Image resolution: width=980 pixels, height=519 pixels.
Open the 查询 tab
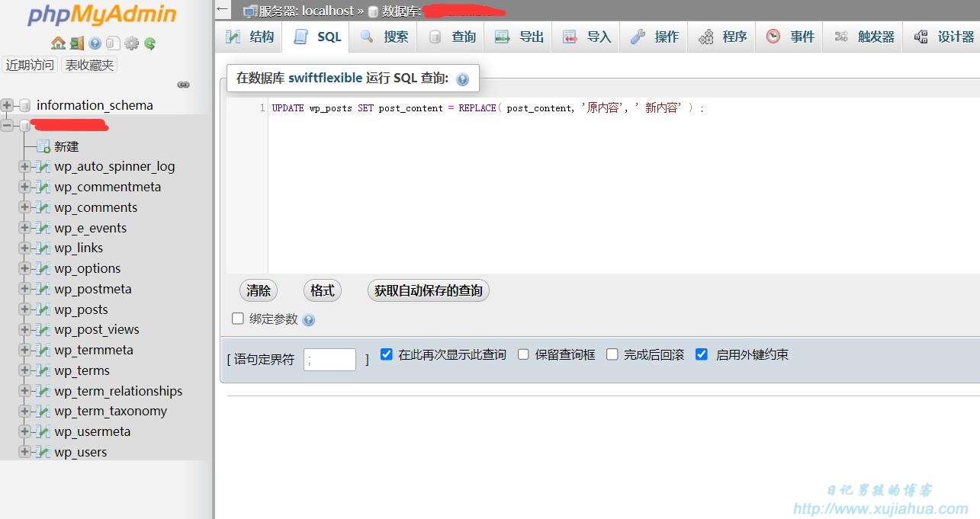point(452,37)
